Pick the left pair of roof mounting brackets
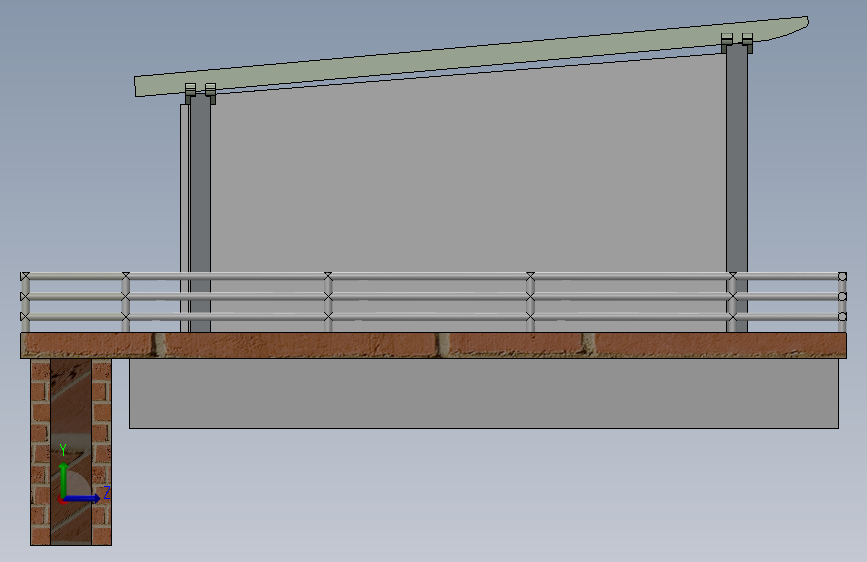This screenshot has height=562, width=867. (x=200, y=93)
